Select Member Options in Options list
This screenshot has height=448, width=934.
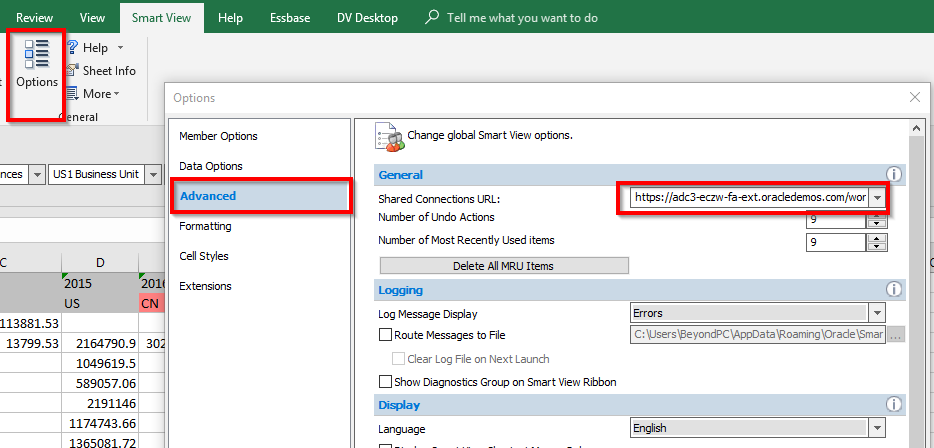(218, 136)
